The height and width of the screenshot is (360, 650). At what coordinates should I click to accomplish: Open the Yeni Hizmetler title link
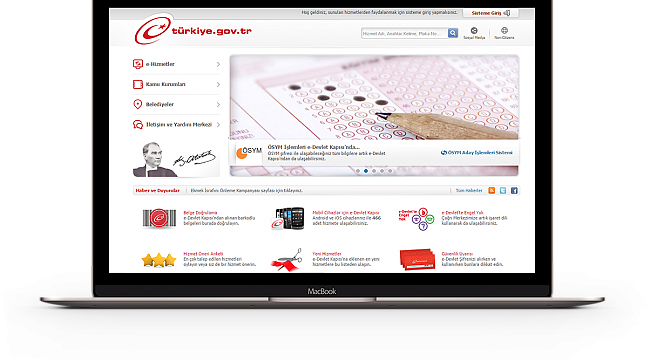click(x=327, y=253)
